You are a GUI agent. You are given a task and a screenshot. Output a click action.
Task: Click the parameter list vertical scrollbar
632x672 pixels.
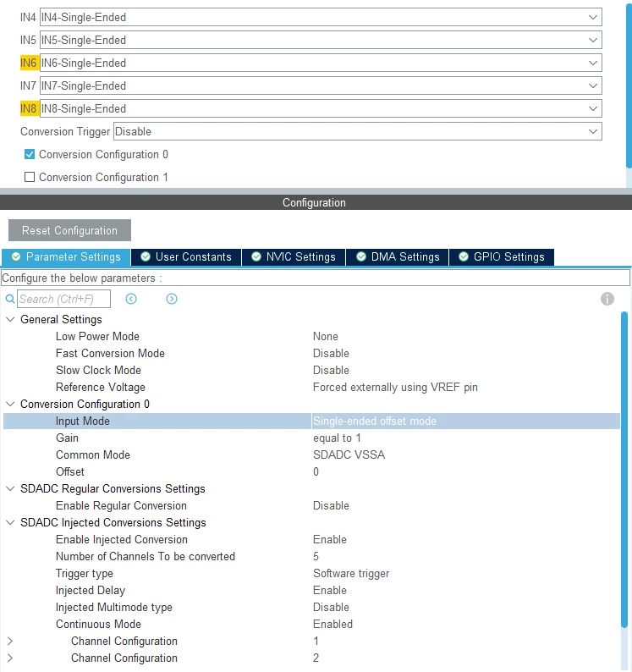tap(624, 471)
